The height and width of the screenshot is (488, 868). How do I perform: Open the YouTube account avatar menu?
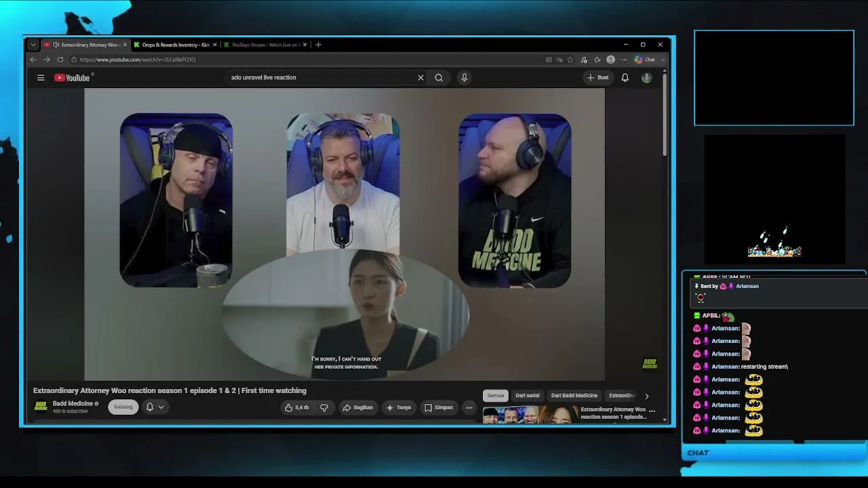click(x=646, y=77)
